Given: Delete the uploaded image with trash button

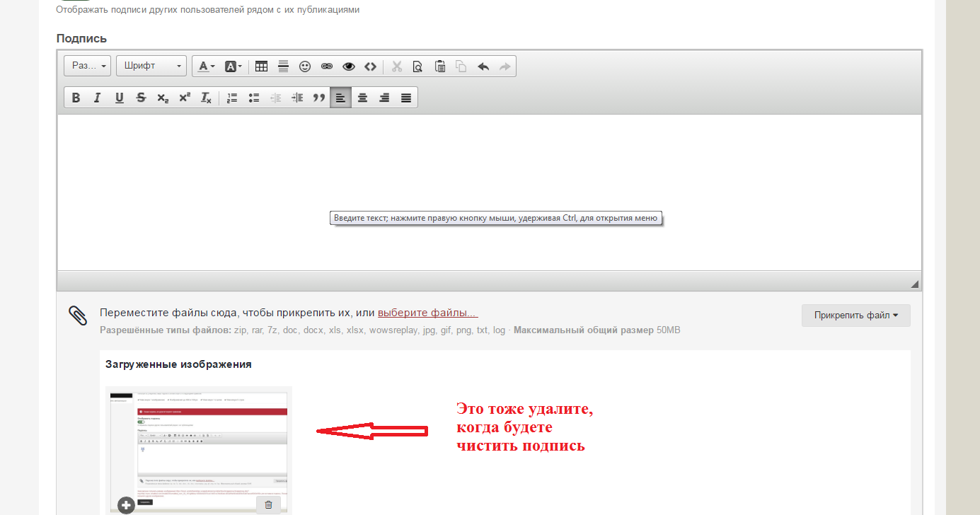Looking at the screenshot, I should click(268, 504).
